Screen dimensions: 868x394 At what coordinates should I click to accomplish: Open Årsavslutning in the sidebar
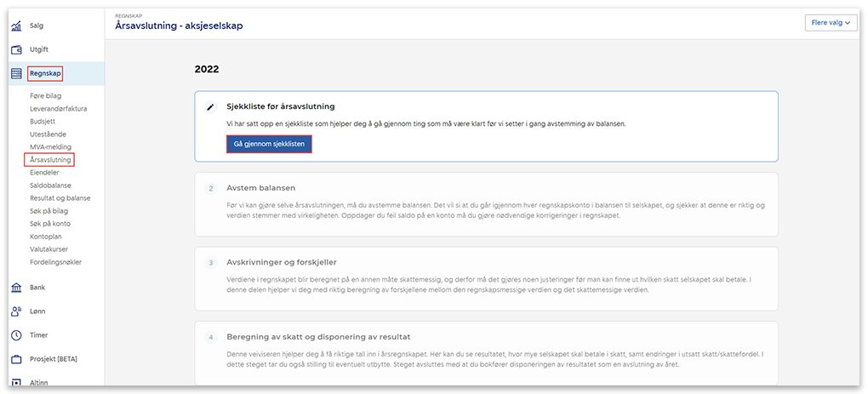50,159
